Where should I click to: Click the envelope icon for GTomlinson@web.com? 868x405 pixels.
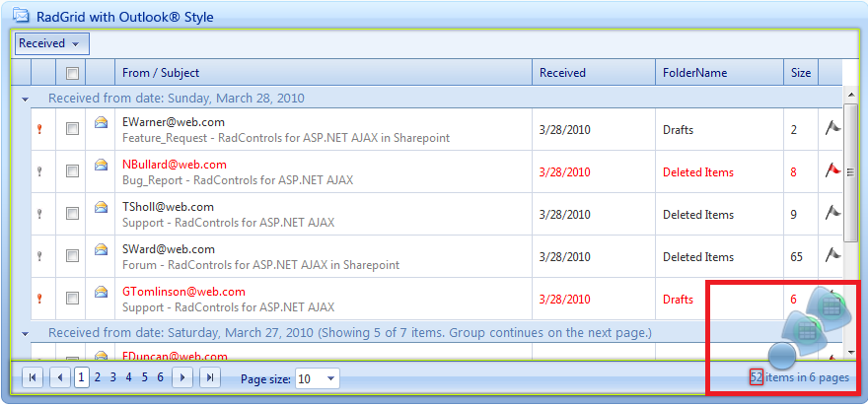point(101,293)
